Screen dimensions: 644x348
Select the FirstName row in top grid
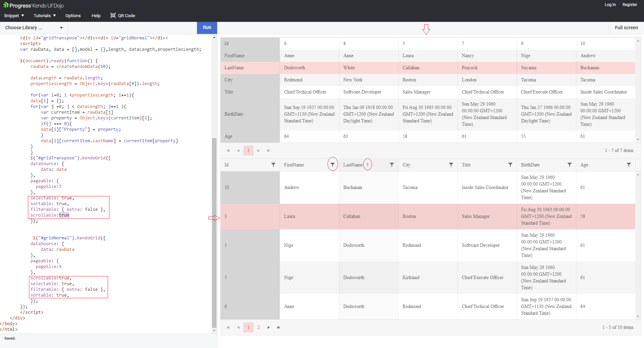pos(428,55)
